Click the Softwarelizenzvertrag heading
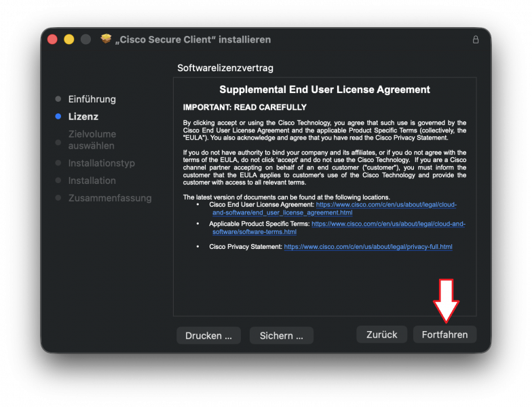Image resolution: width=532 pixels, height=407 pixels. click(225, 68)
